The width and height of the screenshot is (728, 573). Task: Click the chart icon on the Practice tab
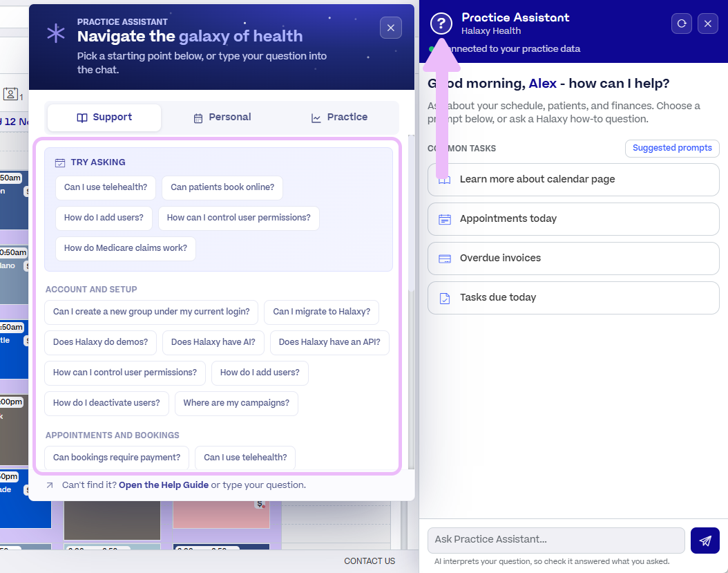[x=316, y=118]
